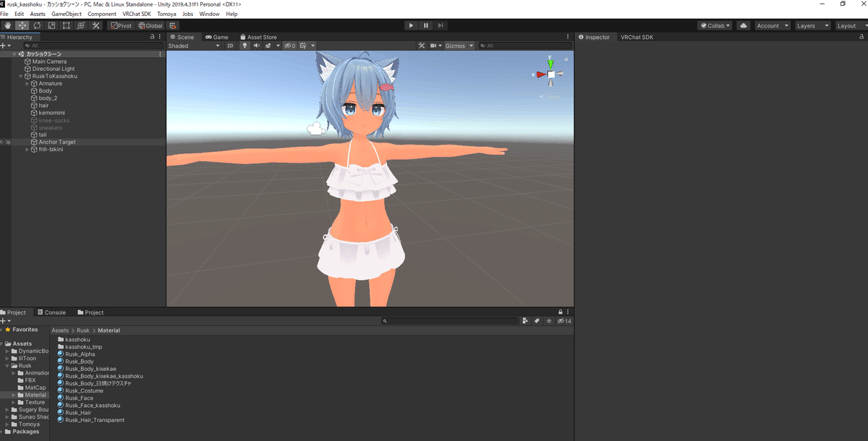Click the Hierarchy create plus button
Viewport: 868px width, 441px height.
4,46
